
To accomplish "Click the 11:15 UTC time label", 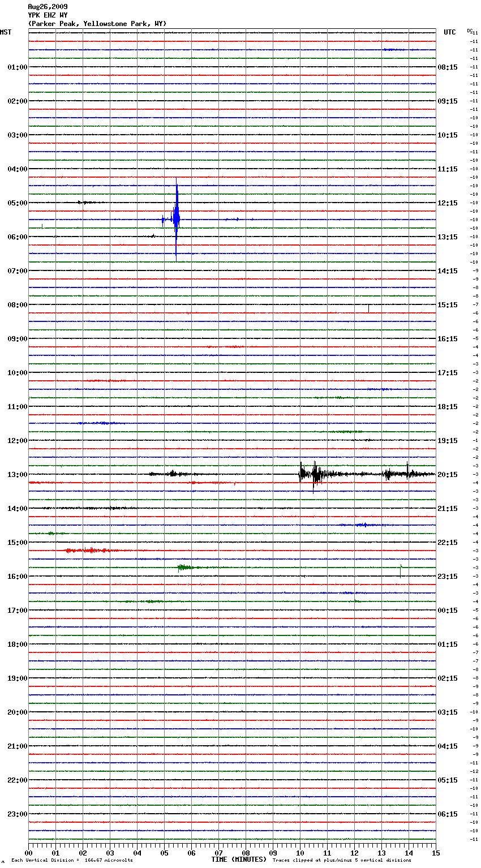I will click(x=448, y=169).
